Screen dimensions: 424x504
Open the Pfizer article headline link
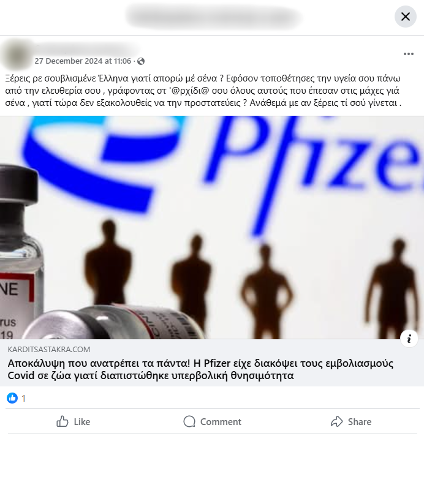coord(200,369)
